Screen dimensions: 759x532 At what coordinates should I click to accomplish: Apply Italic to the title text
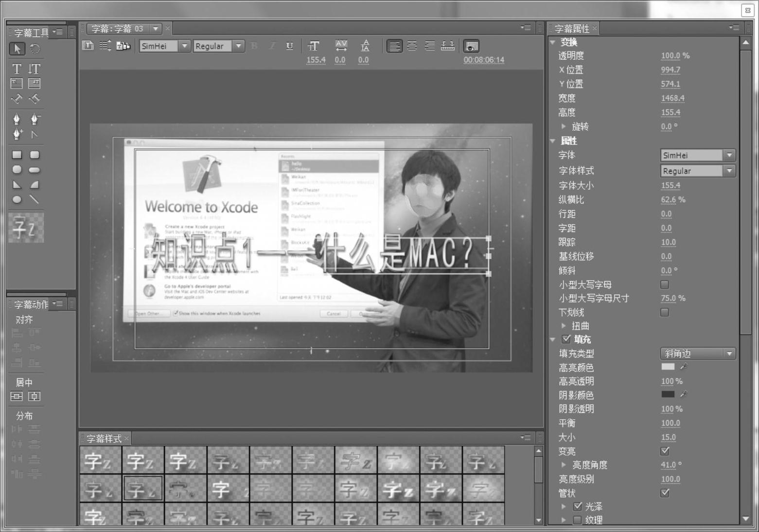(272, 46)
